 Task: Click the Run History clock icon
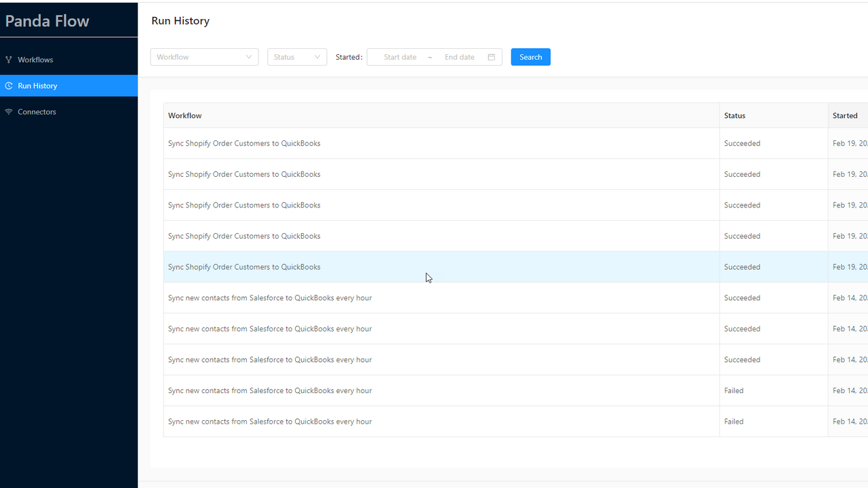coord(9,85)
